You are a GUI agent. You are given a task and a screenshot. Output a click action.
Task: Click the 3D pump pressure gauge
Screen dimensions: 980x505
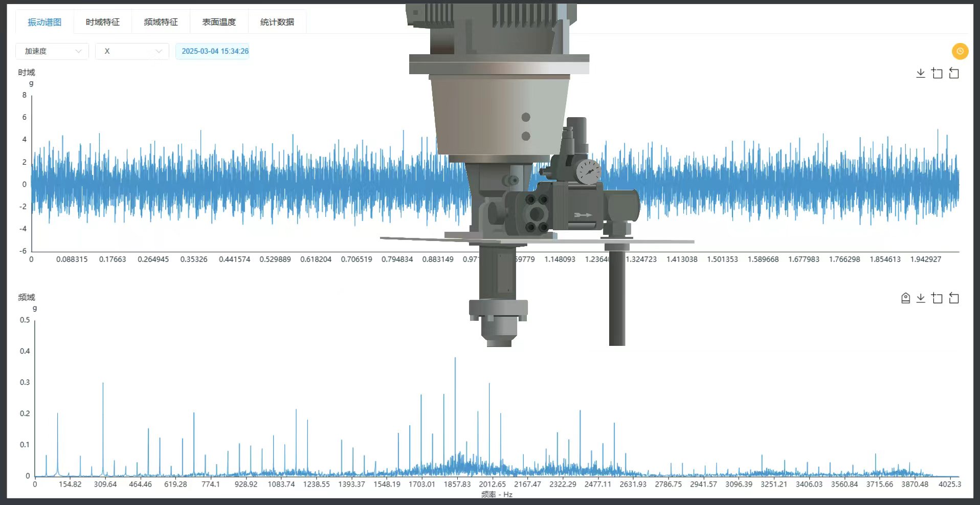pos(588,171)
